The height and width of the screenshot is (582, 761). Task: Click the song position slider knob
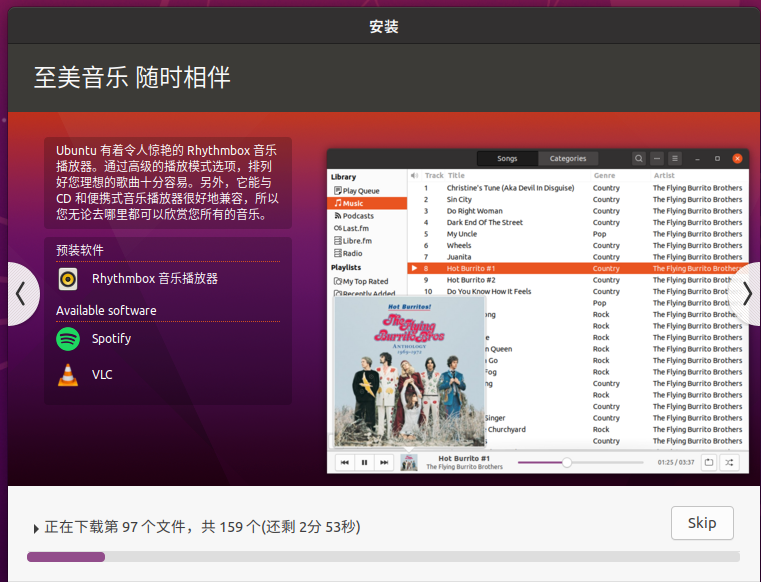point(567,463)
